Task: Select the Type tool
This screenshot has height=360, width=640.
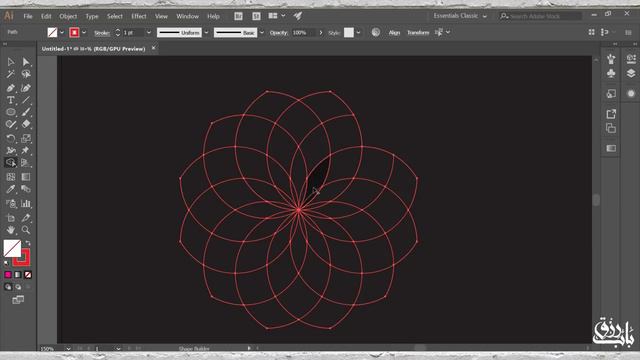Action: point(11,100)
